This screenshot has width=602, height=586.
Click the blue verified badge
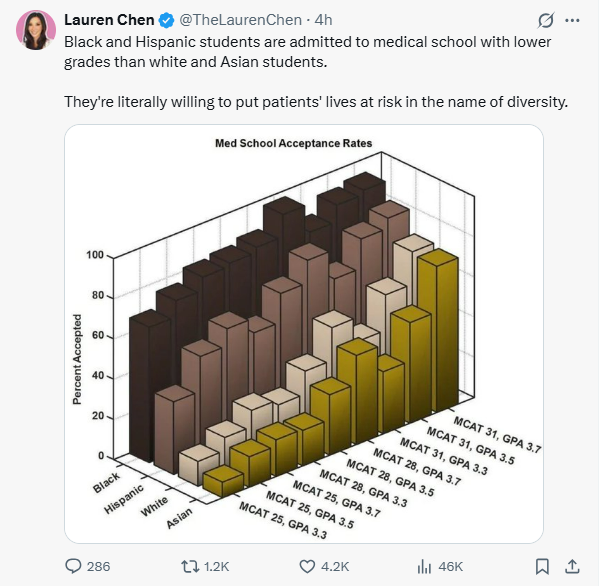[167, 20]
